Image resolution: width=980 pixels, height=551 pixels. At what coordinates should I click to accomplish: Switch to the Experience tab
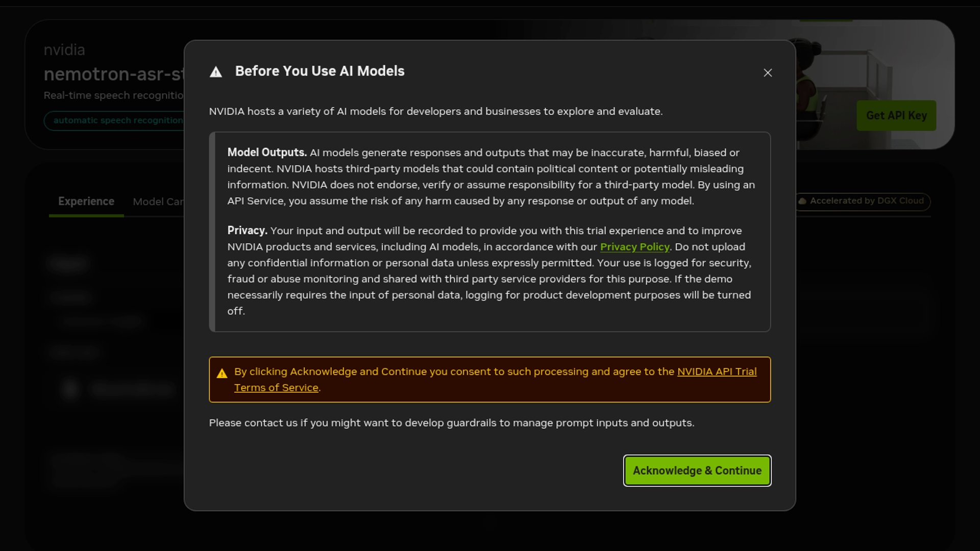[x=86, y=202]
